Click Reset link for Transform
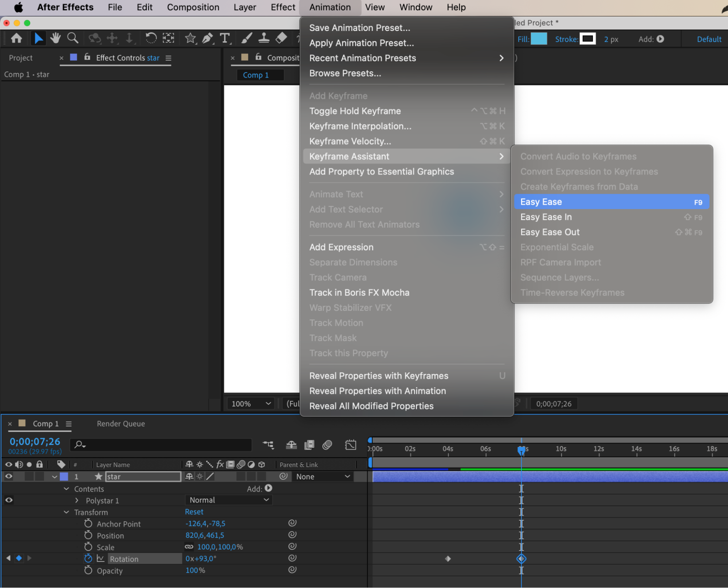This screenshot has width=728, height=588. (194, 512)
